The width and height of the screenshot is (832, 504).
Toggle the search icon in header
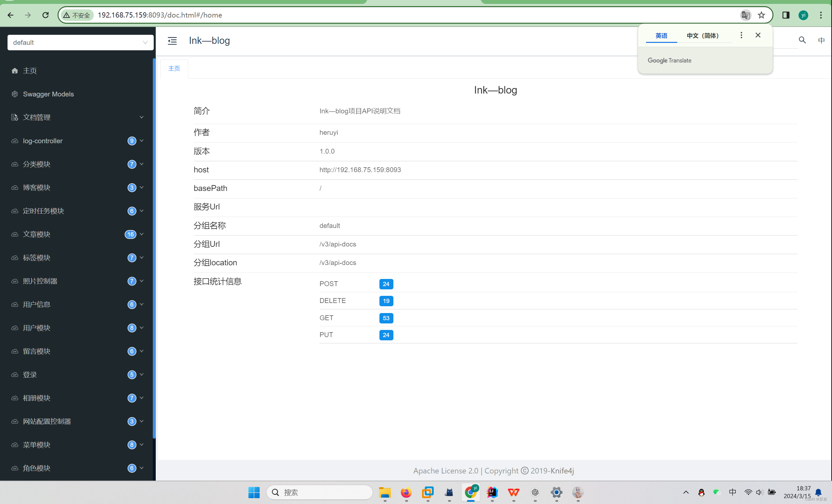click(802, 40)
